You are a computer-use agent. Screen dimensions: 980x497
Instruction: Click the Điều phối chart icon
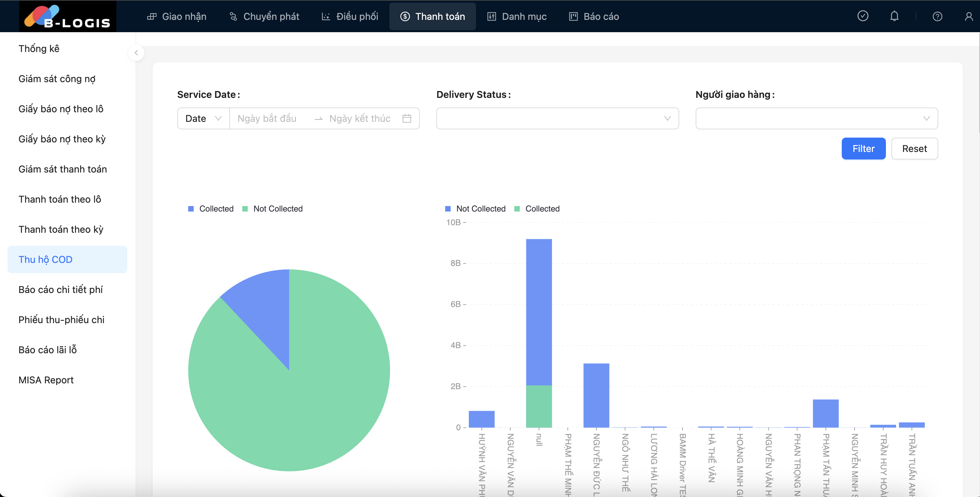coord(326,16)
